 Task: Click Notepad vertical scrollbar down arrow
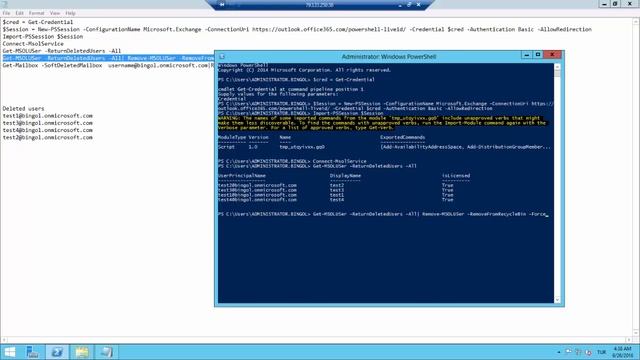(x=636, y=333)
